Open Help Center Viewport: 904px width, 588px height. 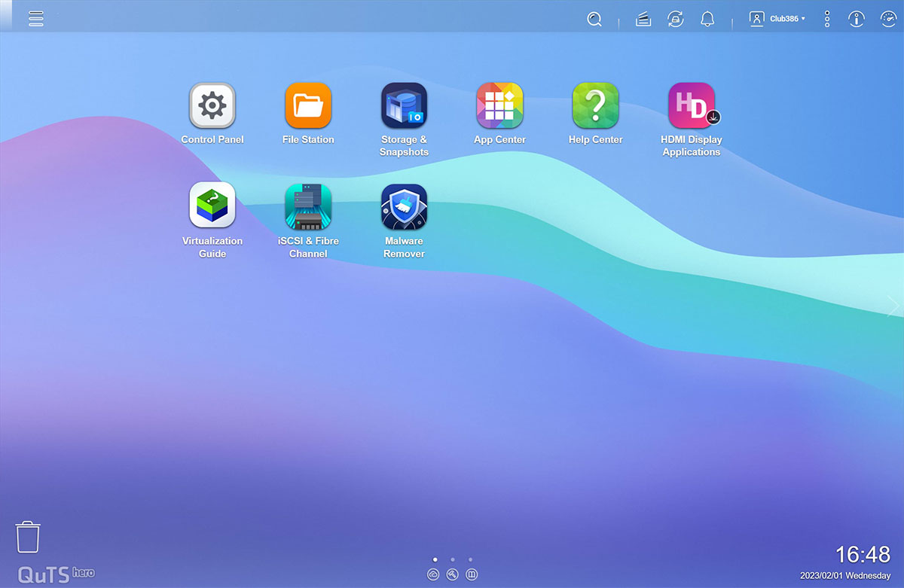tap(595, 106)
